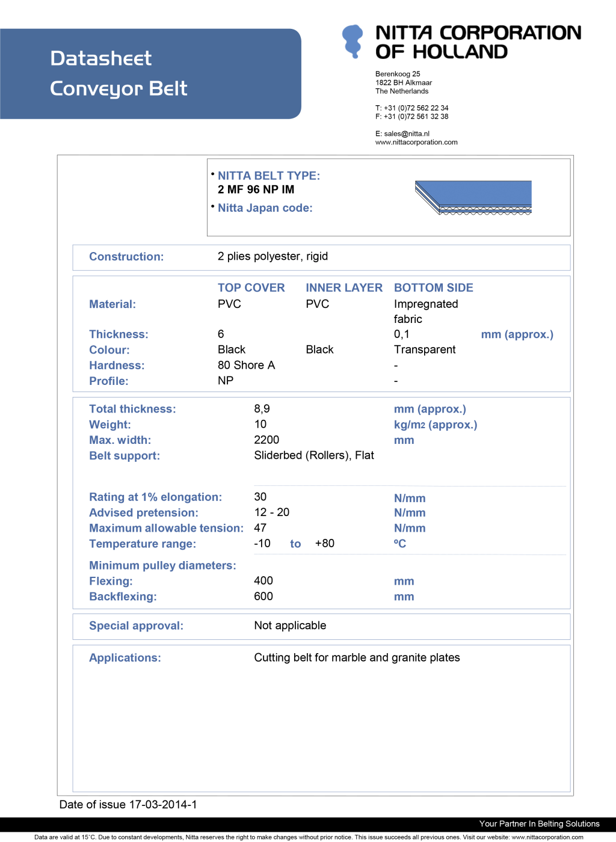616x842 pixels.
Task: Click the "Backflexing:" label
Action: [x=123, y=597]
